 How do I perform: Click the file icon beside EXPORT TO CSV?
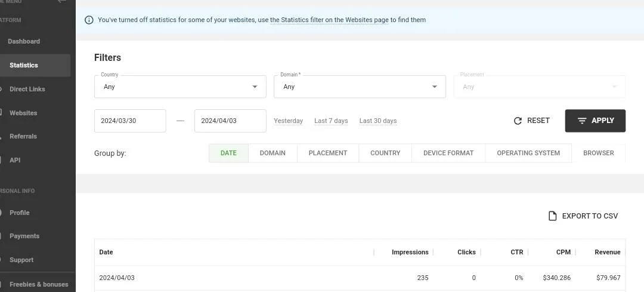click(x=553, y=216)
